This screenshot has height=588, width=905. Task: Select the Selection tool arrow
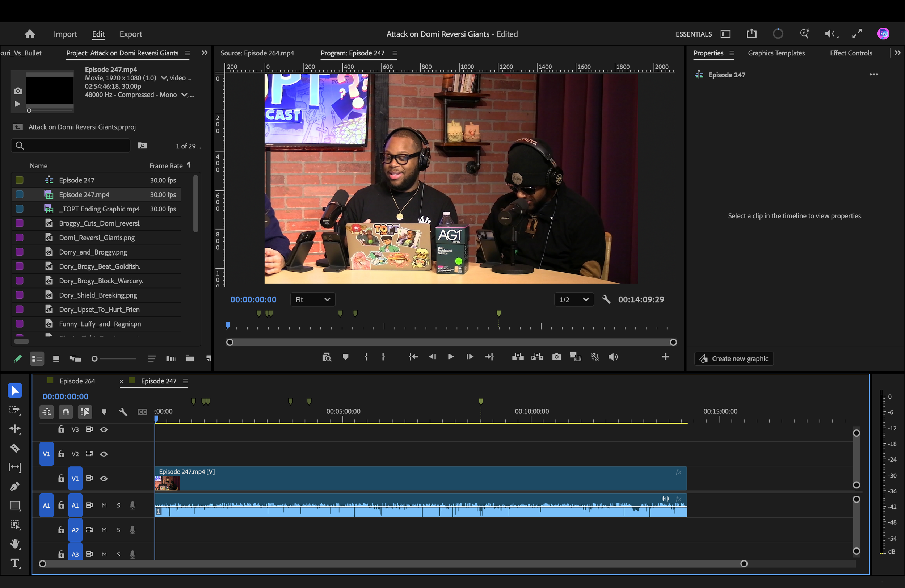click(x=15, y=391)
